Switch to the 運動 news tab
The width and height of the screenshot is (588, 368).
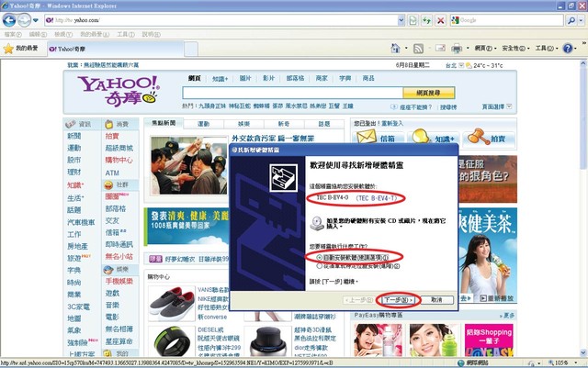pyautogui.click(x=204, y=124)
